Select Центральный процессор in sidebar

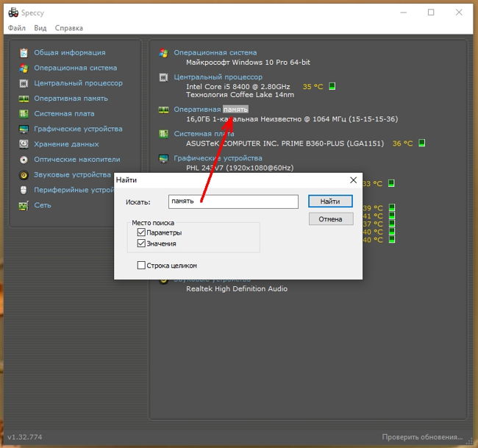tap(79, 83)
